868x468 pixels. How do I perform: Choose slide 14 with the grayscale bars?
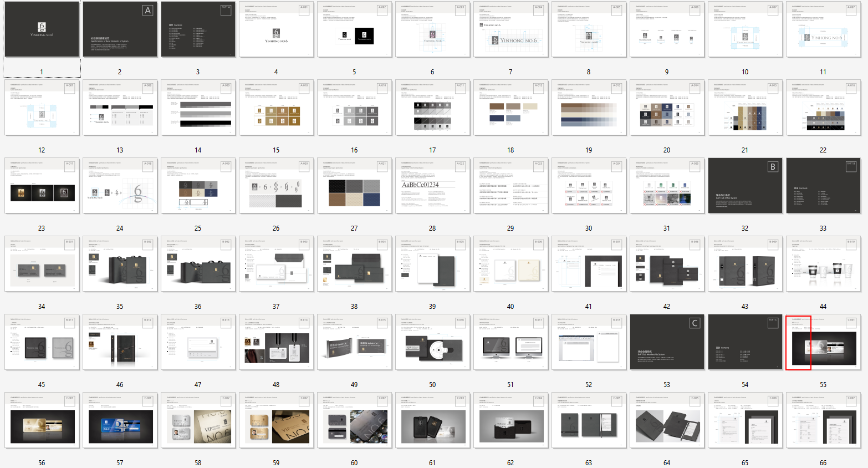[198, 108]
